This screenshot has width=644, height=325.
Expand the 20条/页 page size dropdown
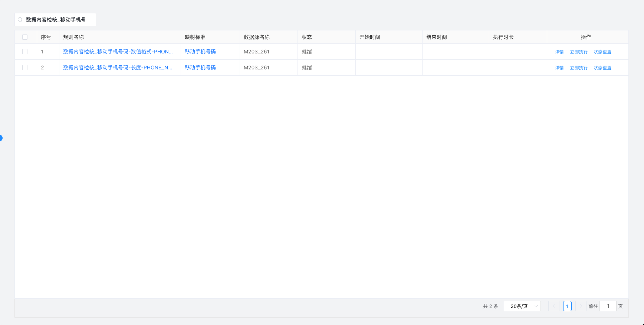pyautogui.click(x=522, y=306)
